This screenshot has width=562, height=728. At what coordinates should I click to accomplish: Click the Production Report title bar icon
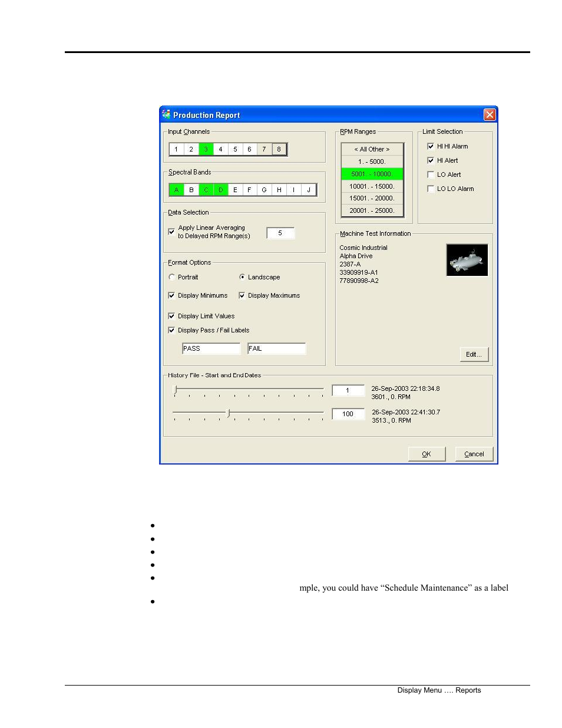click(166, 114)
